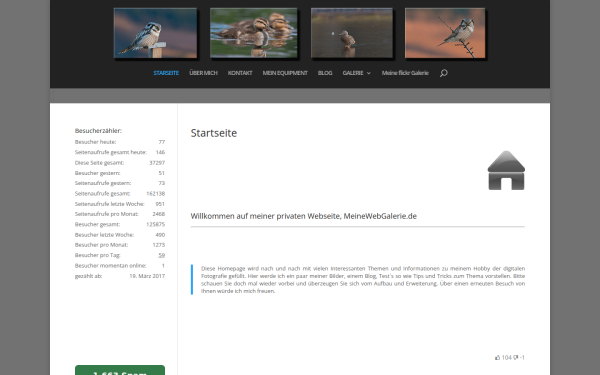Go to STARTSEITE menu item
This screenshot has width=600, height=375.
[166, 73]
